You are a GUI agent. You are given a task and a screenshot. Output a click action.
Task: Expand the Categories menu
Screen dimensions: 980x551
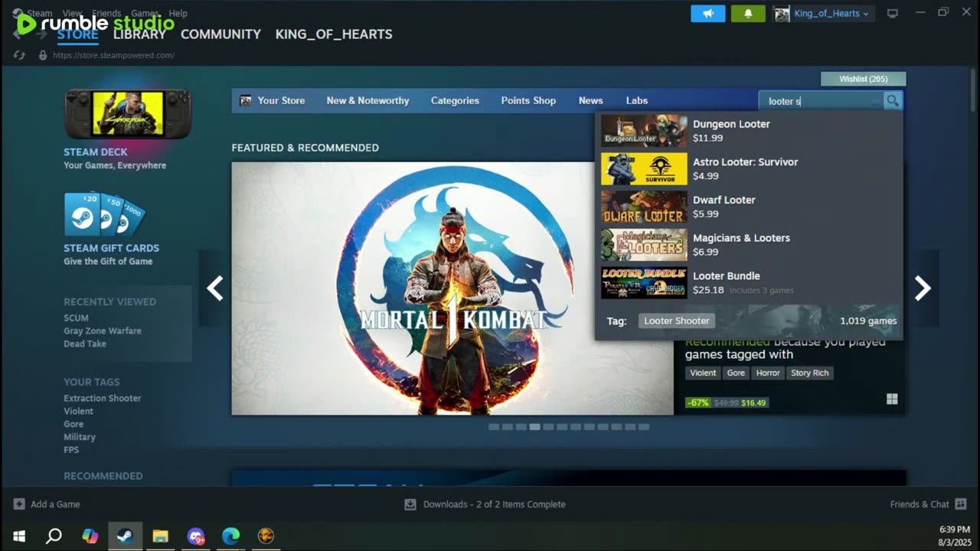coord(455,100)
